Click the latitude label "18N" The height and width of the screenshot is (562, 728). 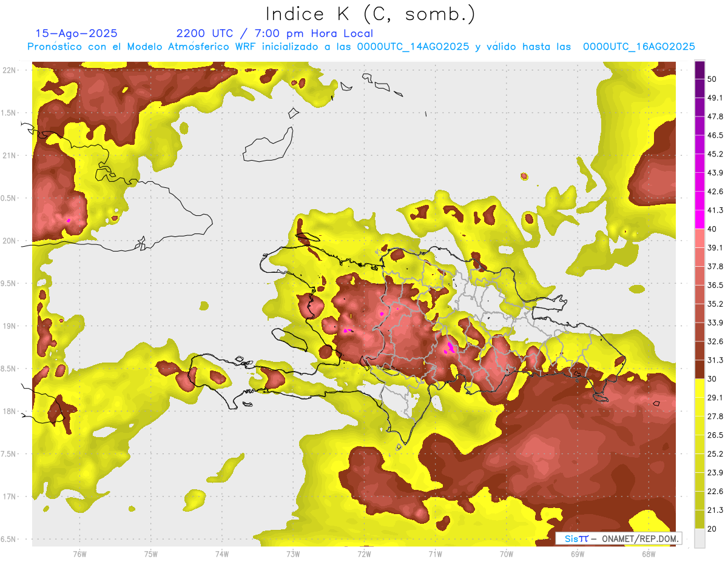click(x=10, y=411)
